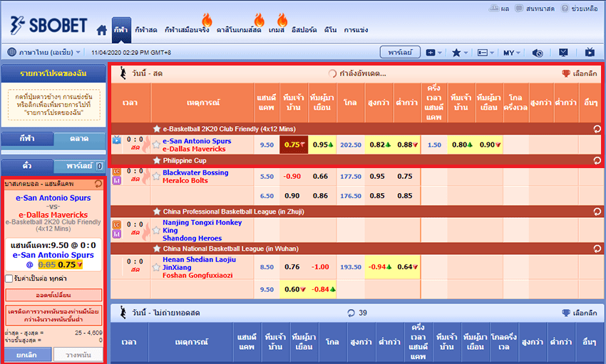Image resolution: width=606 pixels, height=364 pixels.
Task: Favorite the Nanjing Tongxi Monkey King match star
Action: [156, 231]
